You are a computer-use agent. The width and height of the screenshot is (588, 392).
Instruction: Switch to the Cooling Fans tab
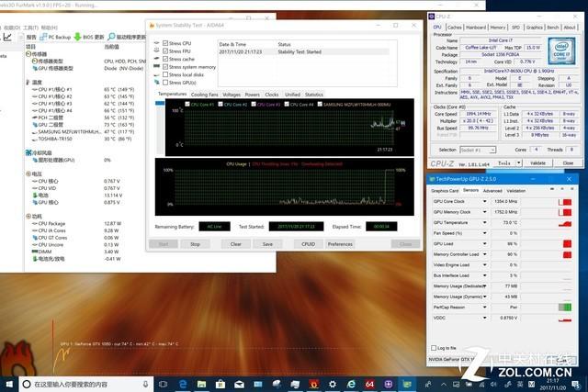[205, 94]
